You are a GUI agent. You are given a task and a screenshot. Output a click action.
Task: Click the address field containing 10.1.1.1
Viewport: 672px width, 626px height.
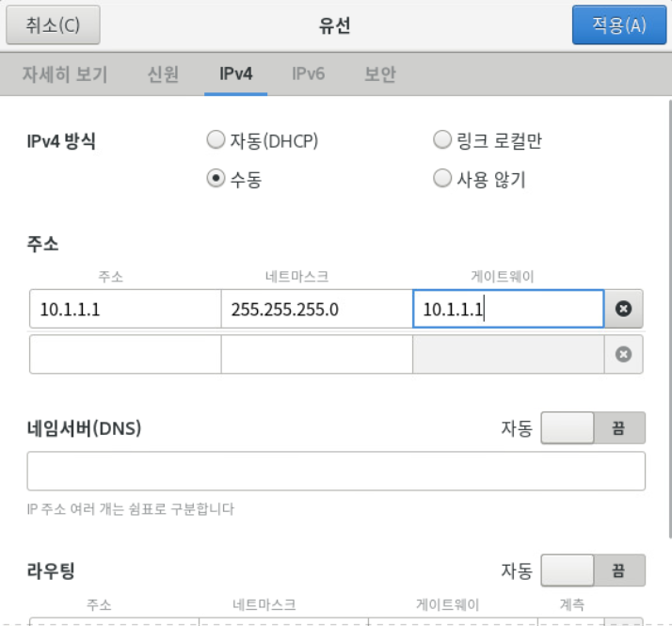(x=125, y=309)
